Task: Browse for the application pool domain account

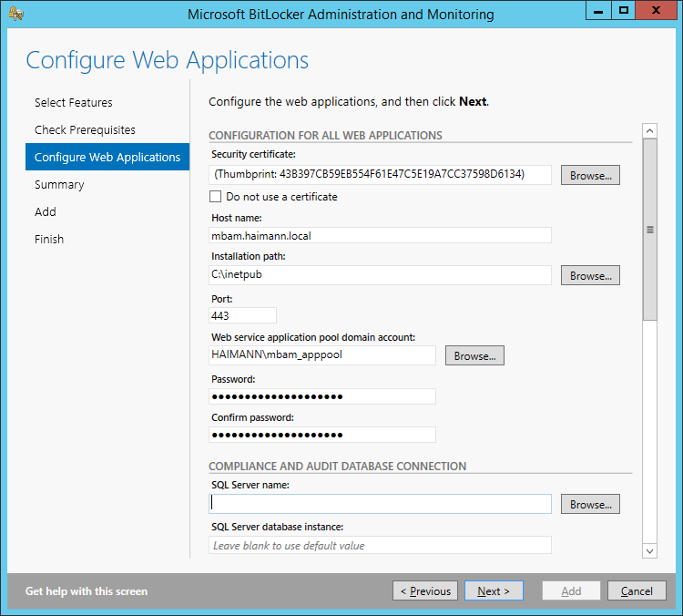Action: [474, 355]
